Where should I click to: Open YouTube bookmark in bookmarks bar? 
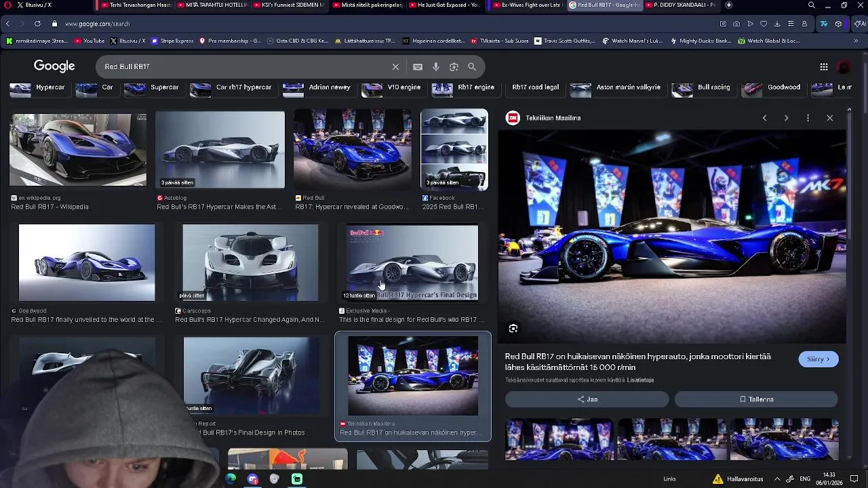[x=90, y=41]
